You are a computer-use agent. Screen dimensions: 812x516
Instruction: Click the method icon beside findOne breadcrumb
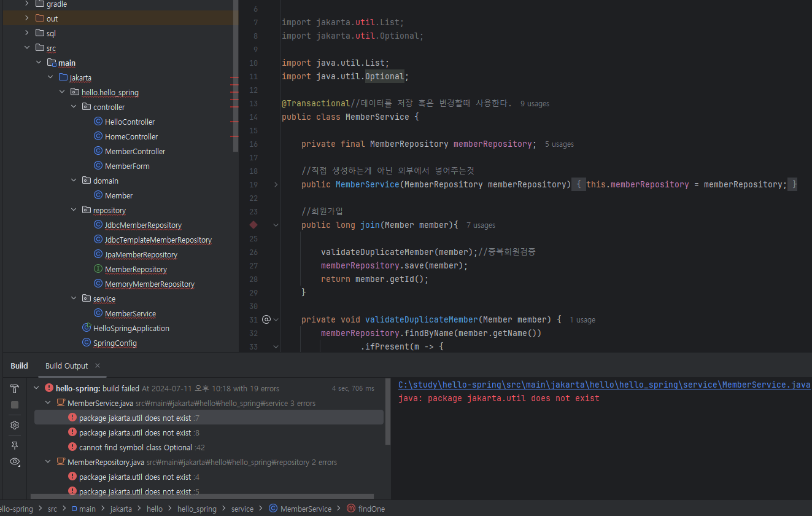coord(351,509)
